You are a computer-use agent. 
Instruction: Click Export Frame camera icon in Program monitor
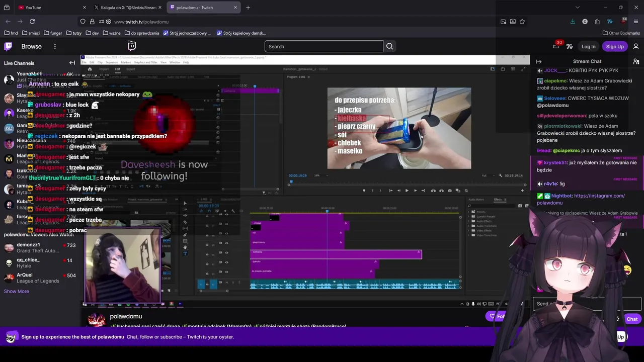coord(450,191)
